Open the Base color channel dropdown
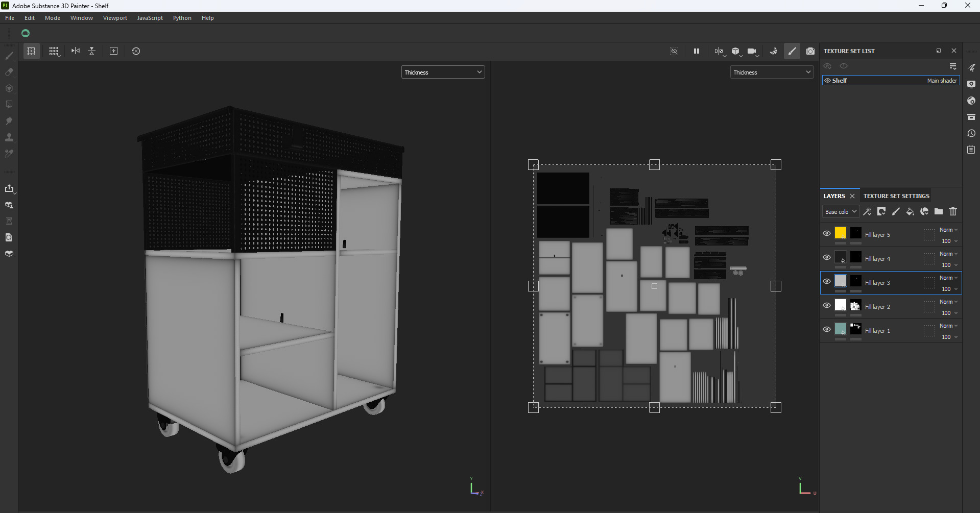The image size is (980, 513). pyautogui.click(x=841, y=212)
